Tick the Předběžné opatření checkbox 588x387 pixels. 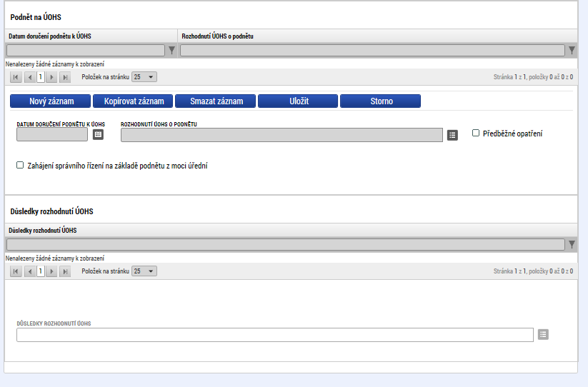(x=476, y=133)
